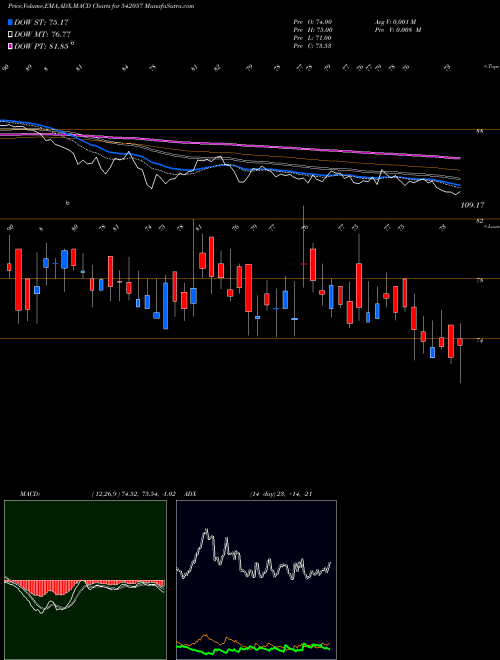
Task: Open the ADX indicator chart panel
Action: pos(256,580)
